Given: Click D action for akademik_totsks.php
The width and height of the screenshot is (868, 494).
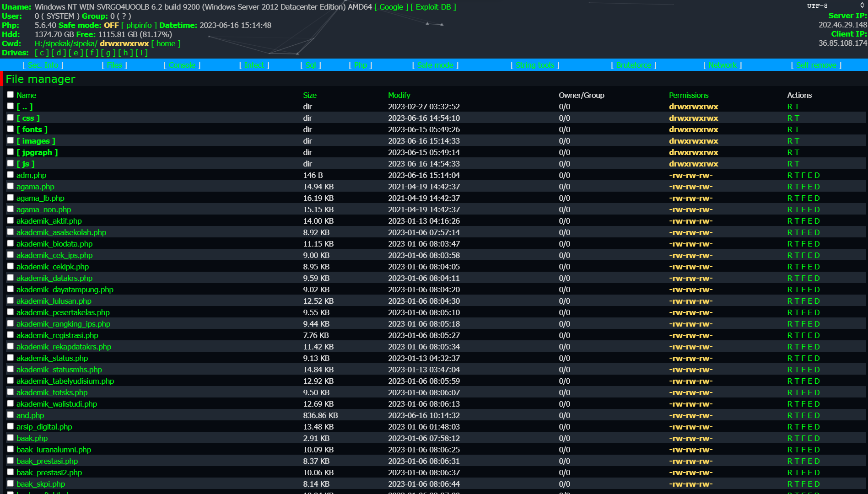Looking at the screenshot, I should [817, 392].
